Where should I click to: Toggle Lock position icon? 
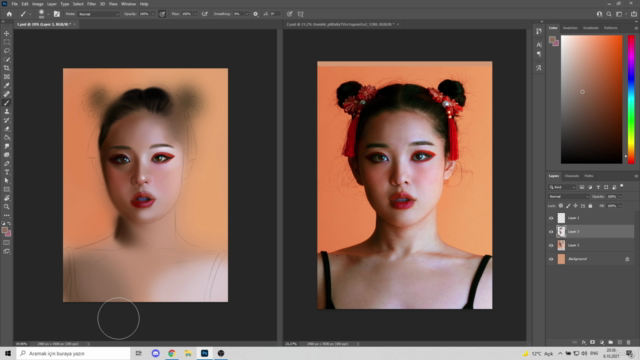576,206
